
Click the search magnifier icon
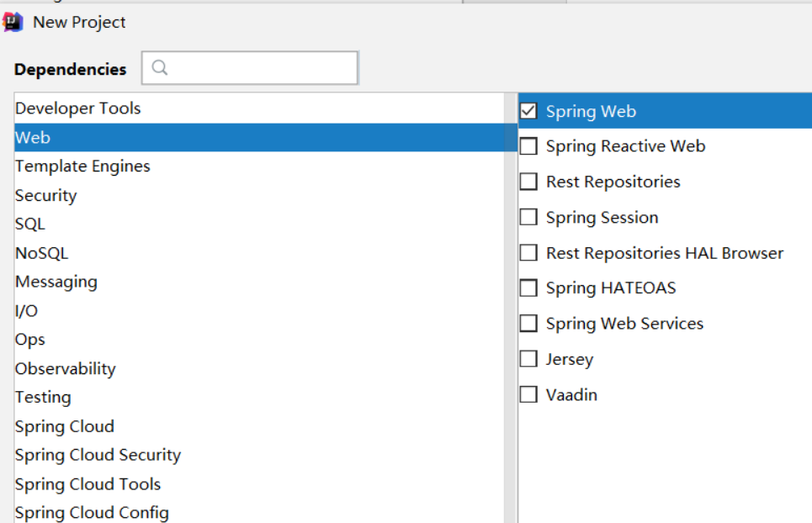click(x=160, y=68)
